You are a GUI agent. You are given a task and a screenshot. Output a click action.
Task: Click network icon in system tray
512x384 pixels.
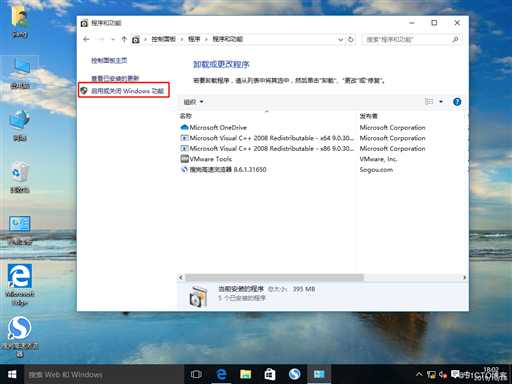point(431,375)
